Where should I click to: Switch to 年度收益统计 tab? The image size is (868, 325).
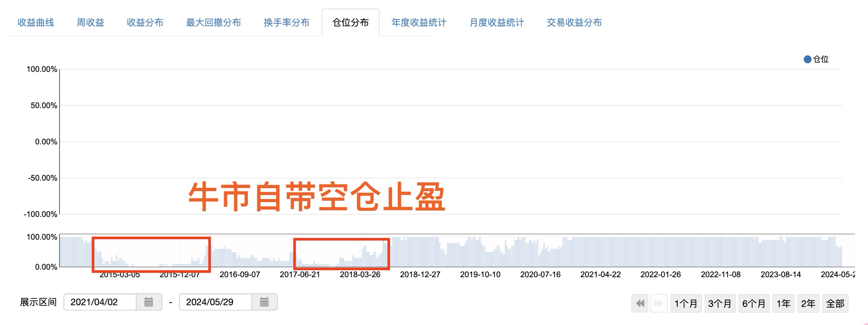click(419, 23)
